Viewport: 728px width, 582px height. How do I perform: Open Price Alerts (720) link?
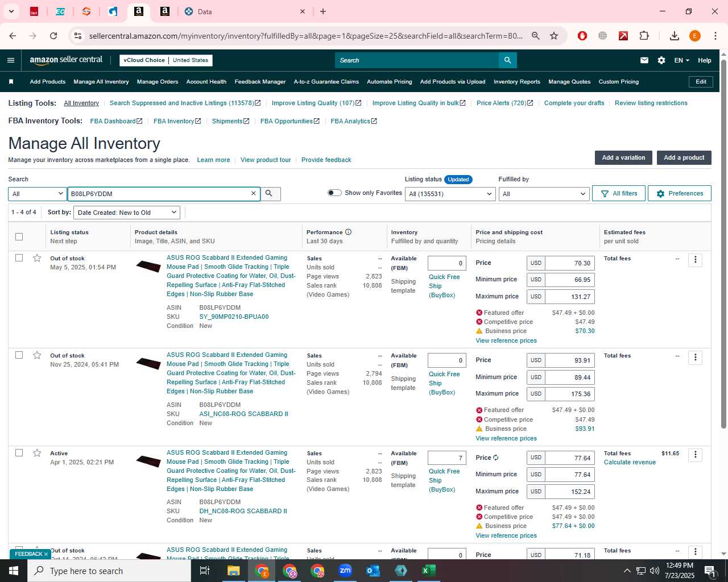coord(505,103)
